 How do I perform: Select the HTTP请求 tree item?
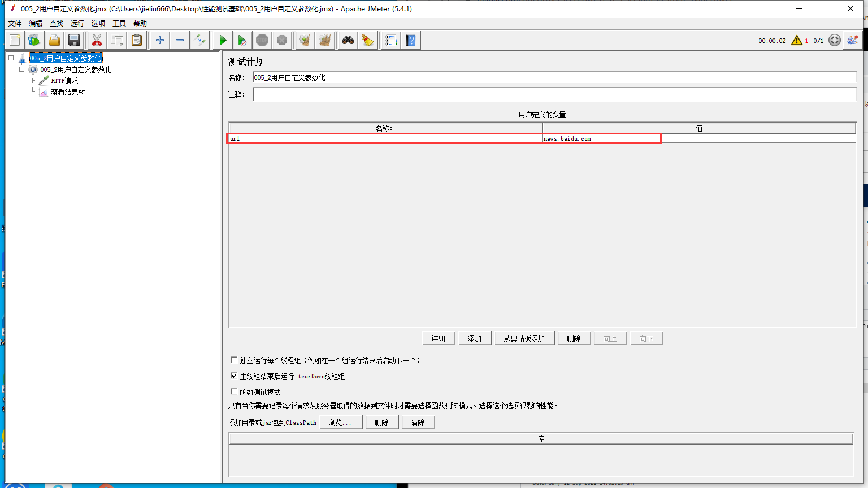click(64, 81)
